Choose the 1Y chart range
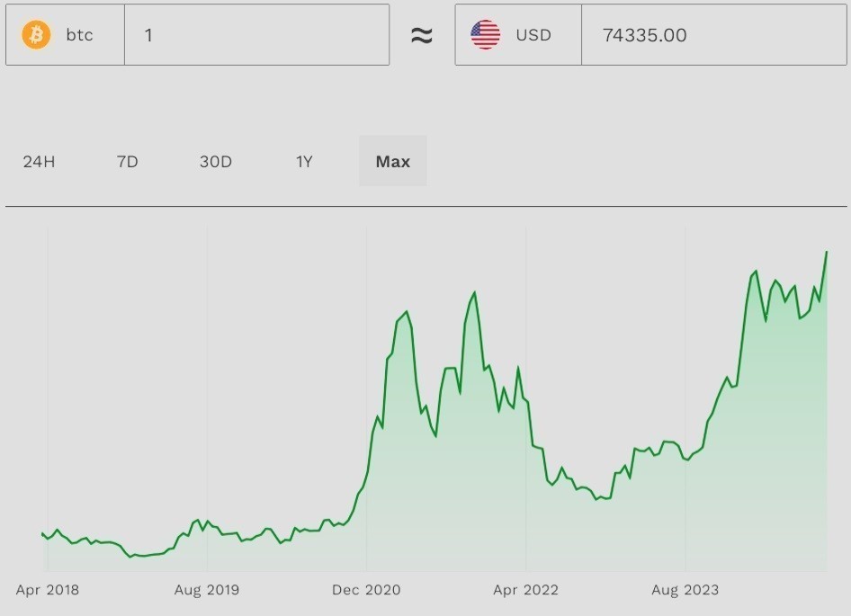Viewport: 851px width, 616px height. (304, 162)
